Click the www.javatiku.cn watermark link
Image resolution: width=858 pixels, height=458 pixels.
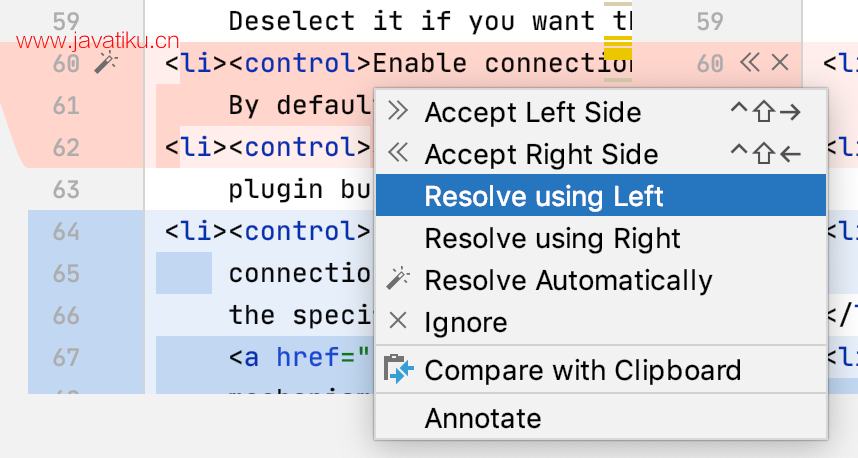97,41
